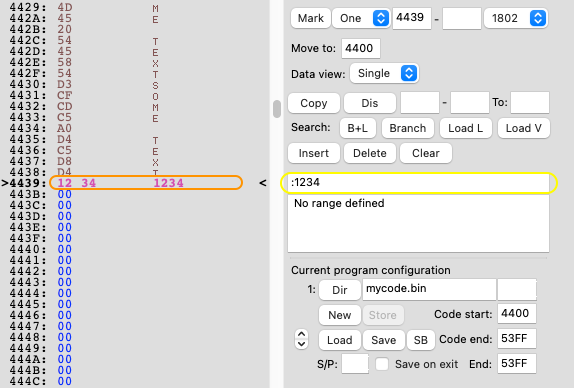Click the Insert button
Viewport: 574px width, 388px height.
pos(314,153)
